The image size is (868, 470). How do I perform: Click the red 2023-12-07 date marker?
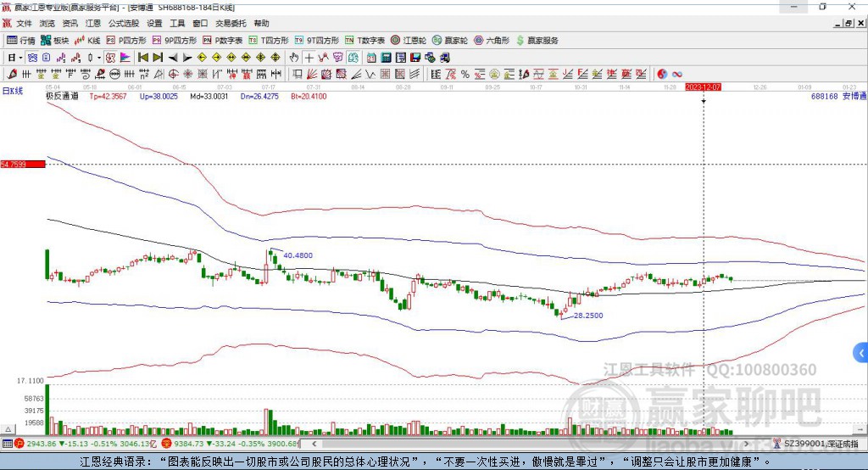(x=703, y=87)
